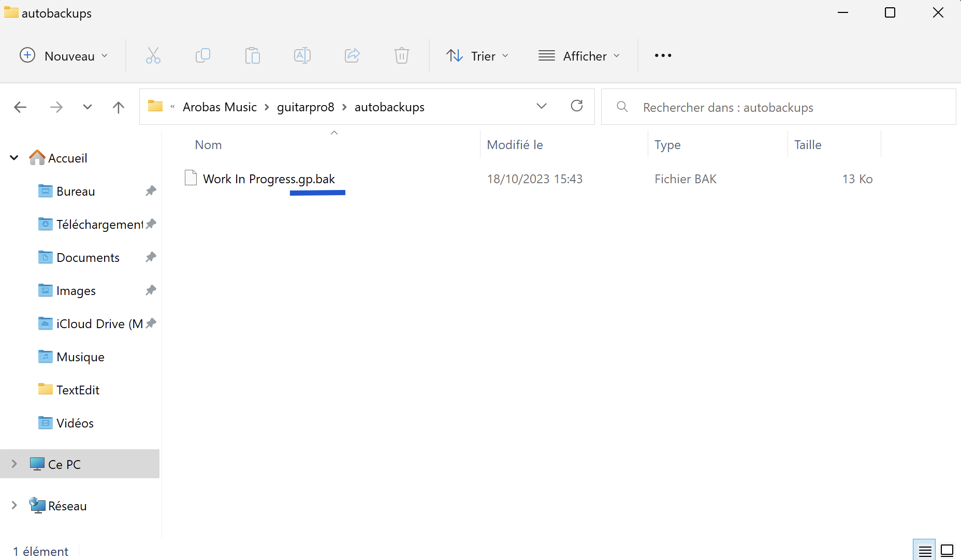
Task: Open the Afficher view menu
Action: tap(579, 55)
